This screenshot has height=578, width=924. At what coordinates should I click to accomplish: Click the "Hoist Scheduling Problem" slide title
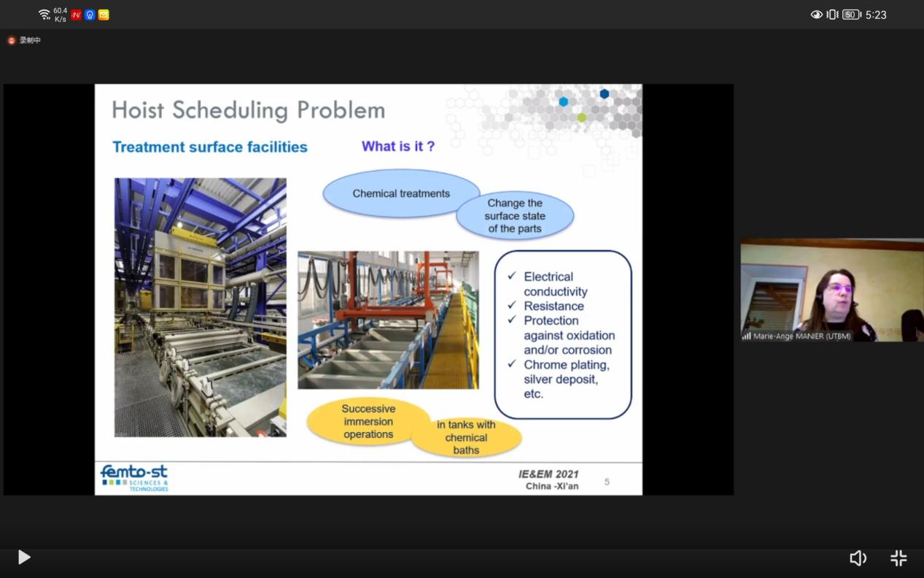click(x=248, y=110)
